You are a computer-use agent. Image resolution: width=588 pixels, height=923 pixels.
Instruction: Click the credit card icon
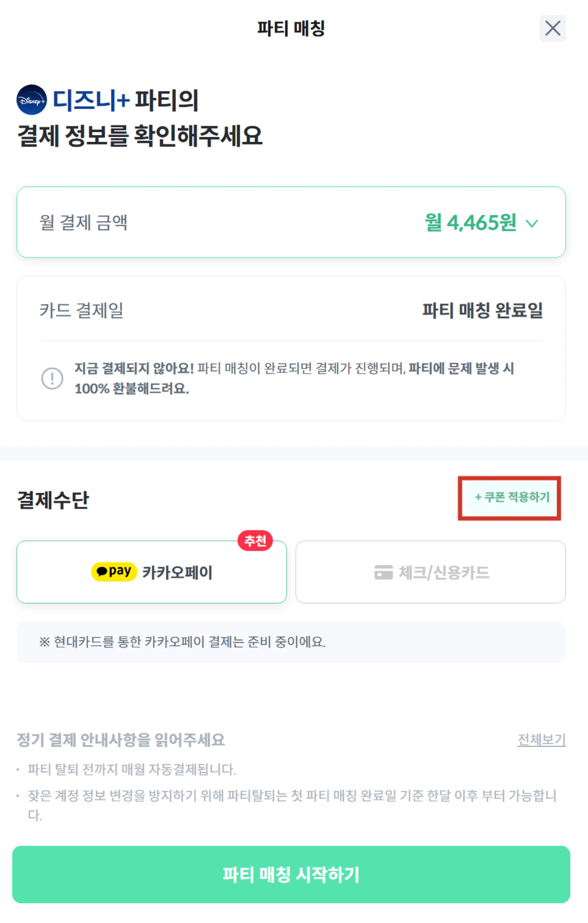point(383,572)
